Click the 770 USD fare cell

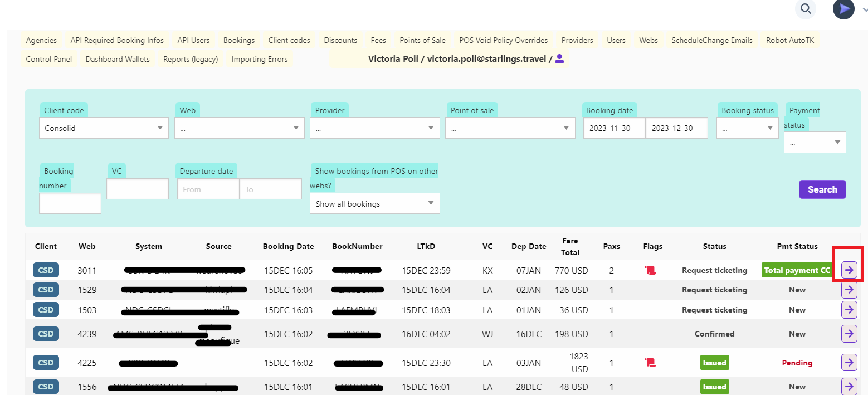click(x=571, y=270)
